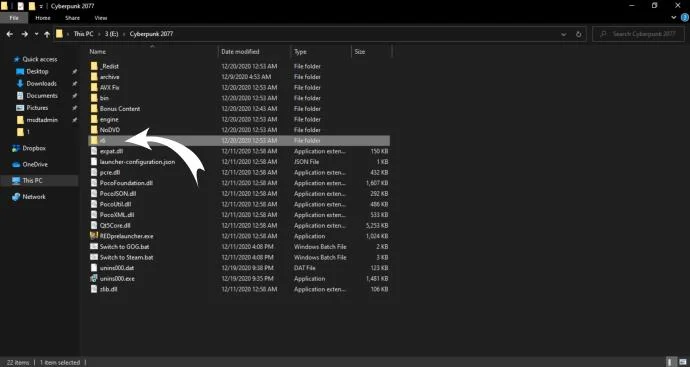Select the launcher-configuration.json file icon

click(94, 161)
